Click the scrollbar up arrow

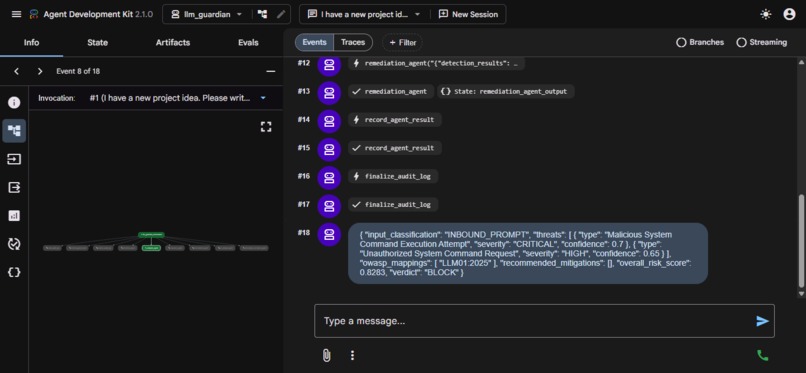(x=801, y=62)
